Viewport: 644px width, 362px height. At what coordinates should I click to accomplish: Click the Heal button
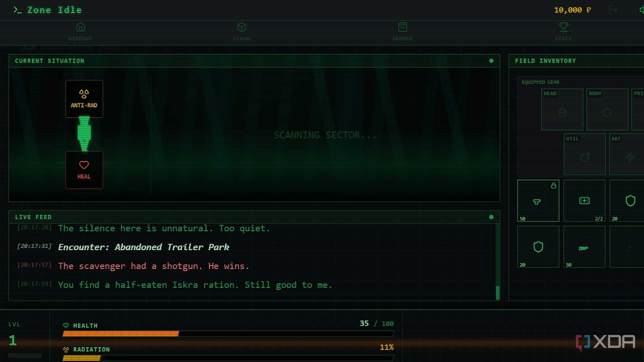click(x=84, y=170)
